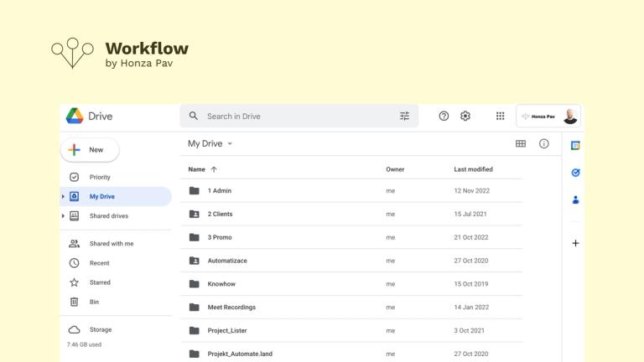
Task: Open Google Calendar side panel
Action: [575, 145]
